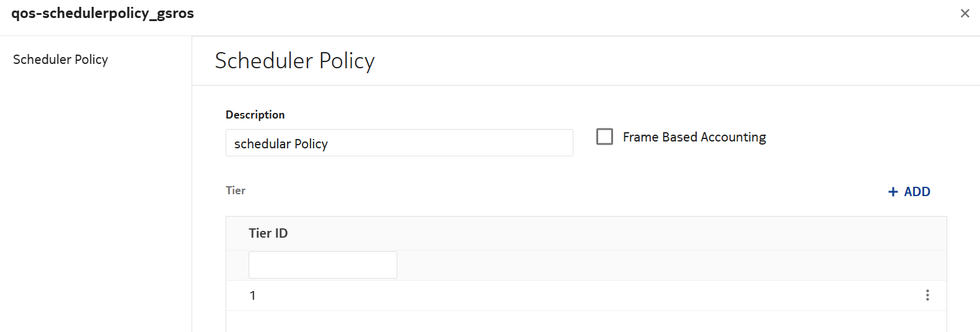
Task: Click the Frame Based Accounting label text
Action: (694, 137)
